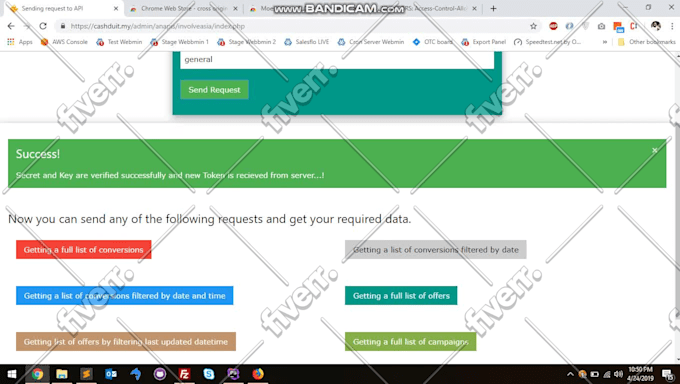The image size is (680, 384).
Task: Open FileZilla from the taskbar
Action: pos(184,374)
